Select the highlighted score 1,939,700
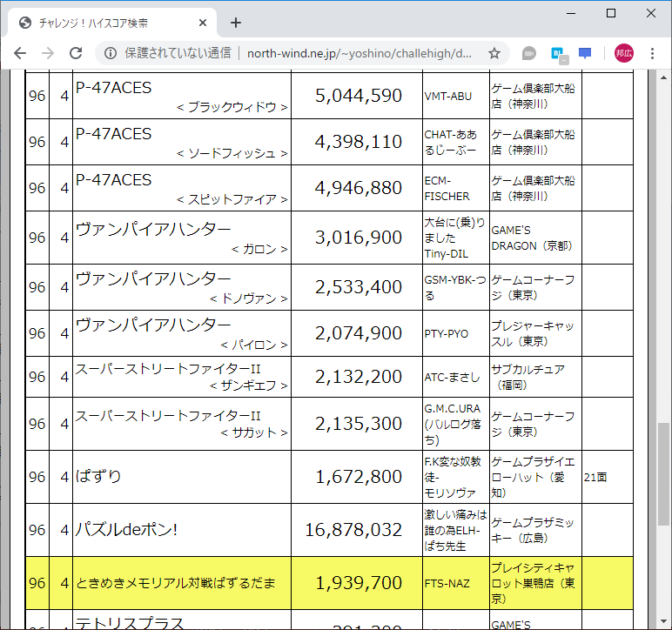This screenshot has height=630, width=672. [359, 583]
